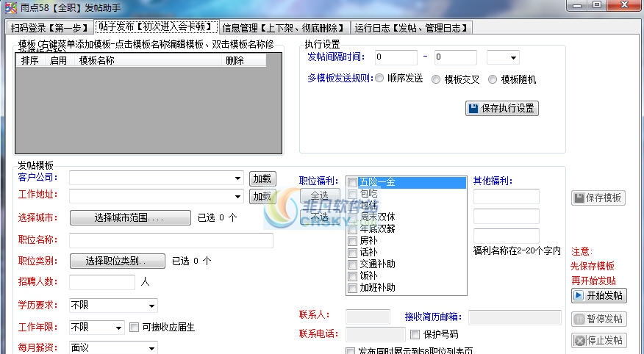Click the 联系电话 input field
Screen dimensions: 644x354
376,334
